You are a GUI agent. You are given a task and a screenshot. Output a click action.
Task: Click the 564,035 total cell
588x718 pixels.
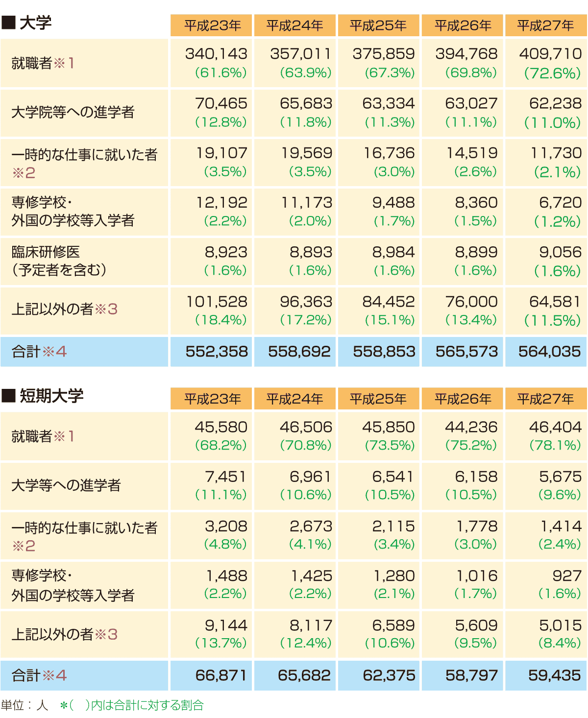tap(549, 352)
